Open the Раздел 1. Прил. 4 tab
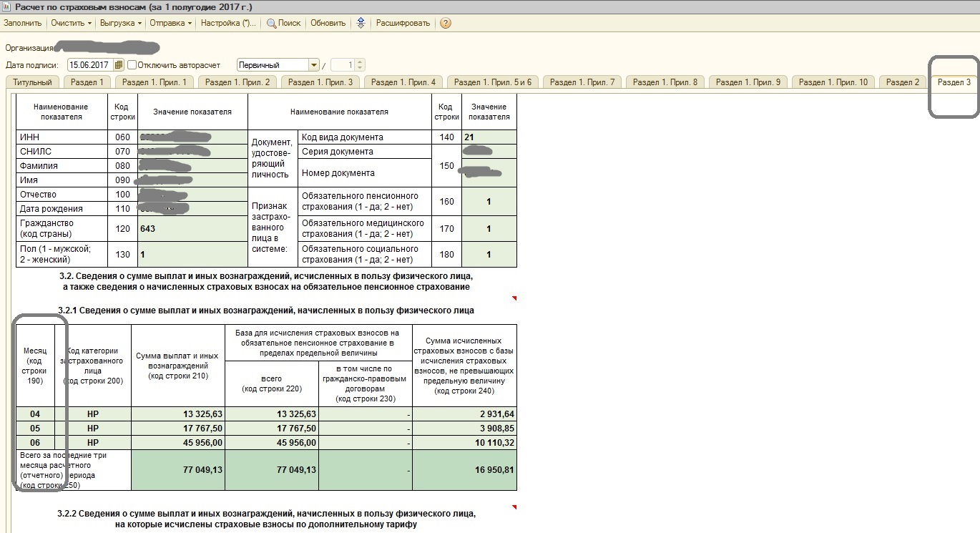 point(404,82)
